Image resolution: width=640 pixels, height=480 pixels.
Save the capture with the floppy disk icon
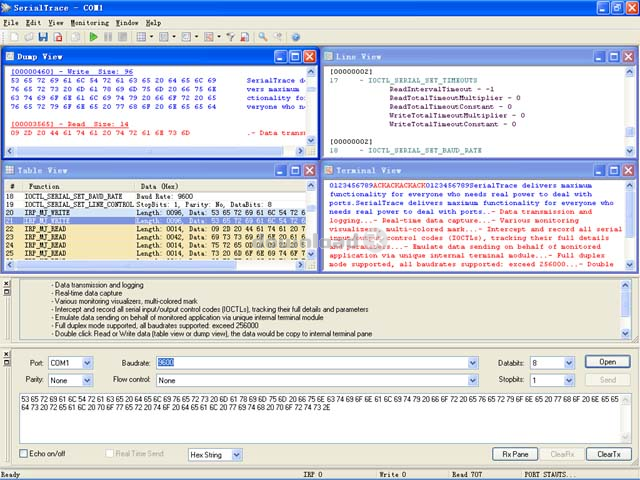tap(43, 37)
